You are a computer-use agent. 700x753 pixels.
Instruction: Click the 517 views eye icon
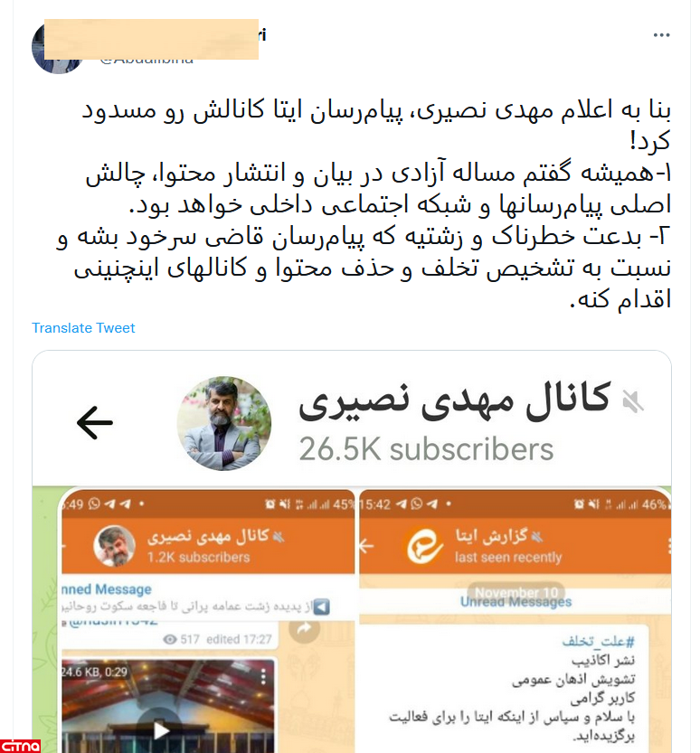click(170, 640)
